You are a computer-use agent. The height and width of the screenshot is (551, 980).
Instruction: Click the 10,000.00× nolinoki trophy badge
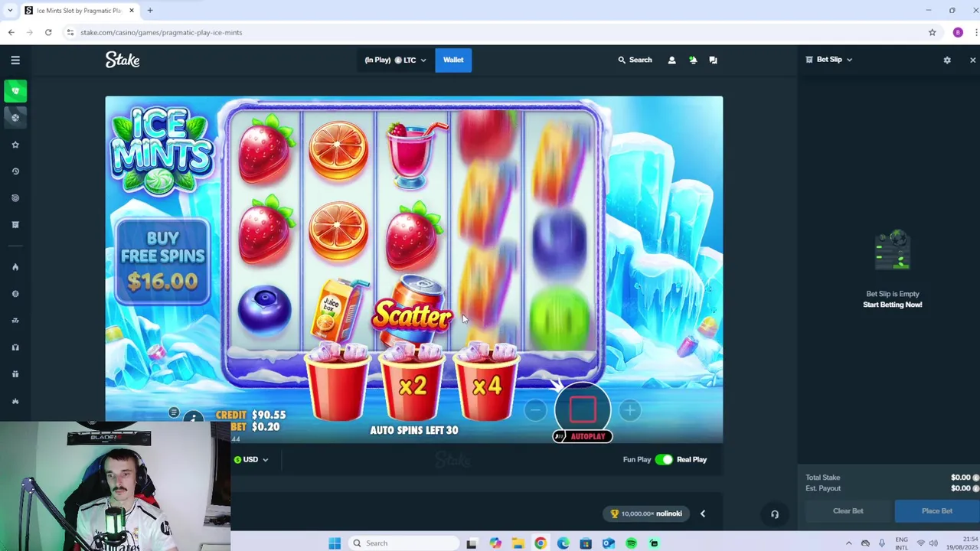tap(647, 514)
